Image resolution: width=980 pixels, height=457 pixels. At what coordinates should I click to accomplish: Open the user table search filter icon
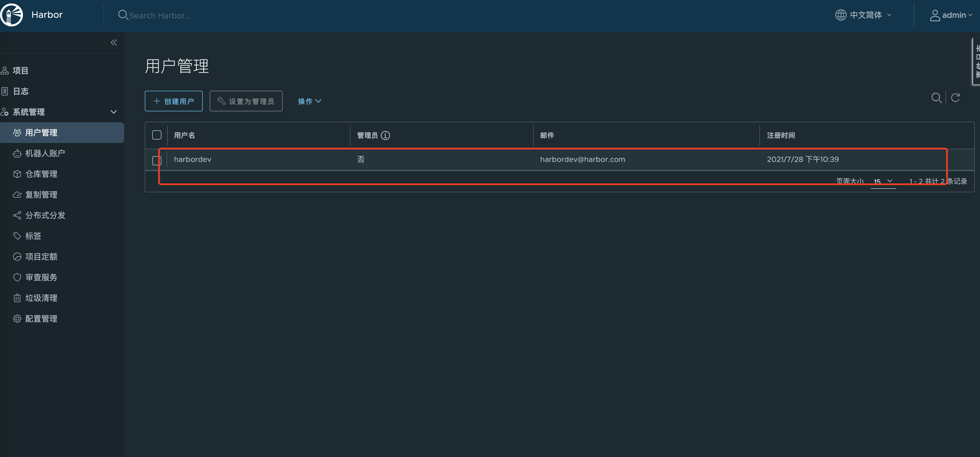[x=936, y=98]
